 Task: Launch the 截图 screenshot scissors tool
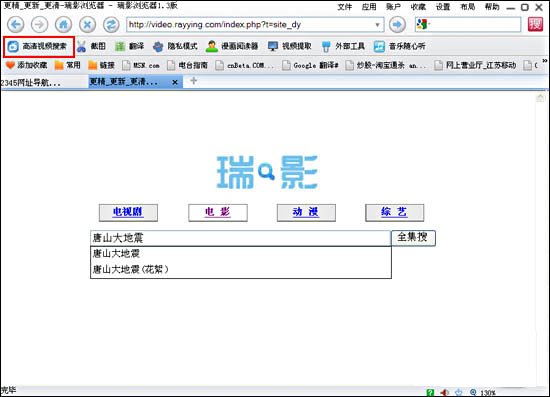pyautogui.click(x=91, y=46)
